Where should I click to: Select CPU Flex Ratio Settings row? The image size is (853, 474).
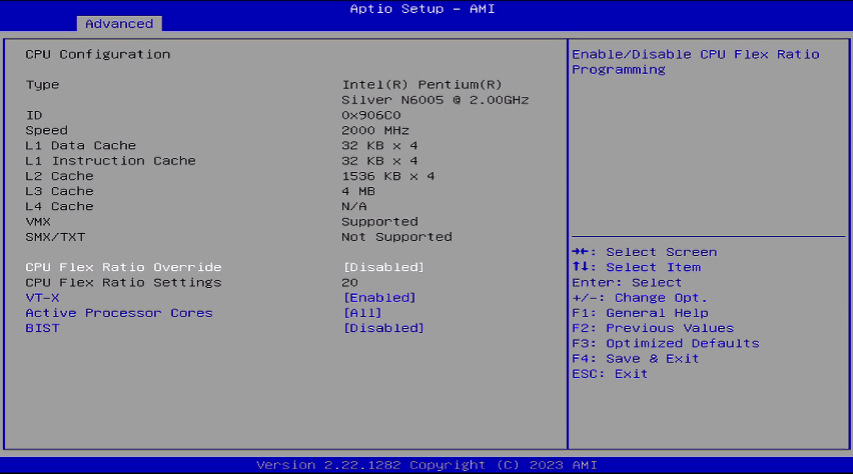[123, 282]
